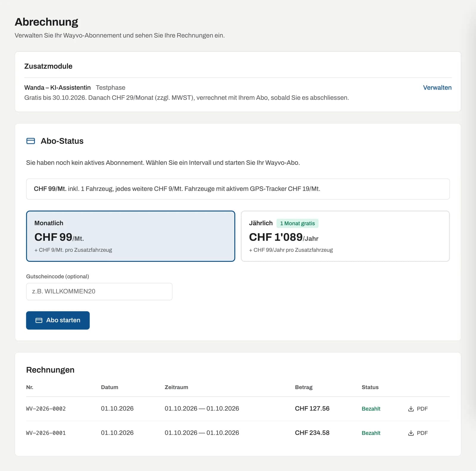Click the Status column header

pyautogui.click(x=370, y=387)
